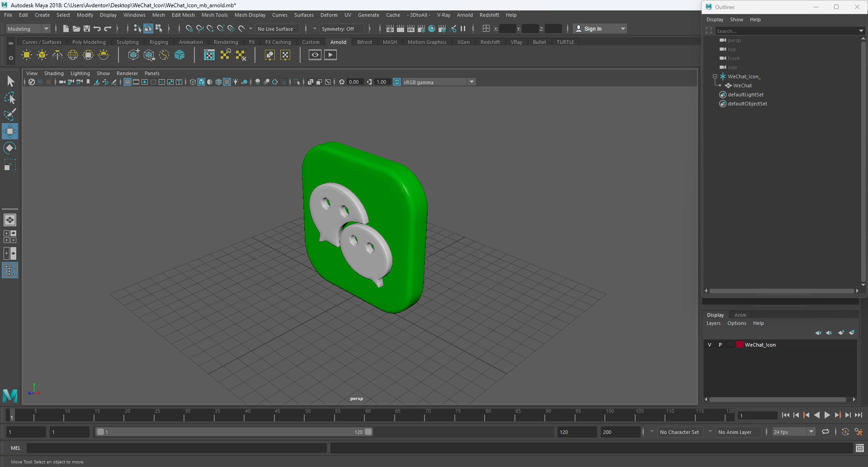The image size is (868, 467).
Task: Open the Arnold RenderView icon with the eye
Action: click(x=315, y=55)
